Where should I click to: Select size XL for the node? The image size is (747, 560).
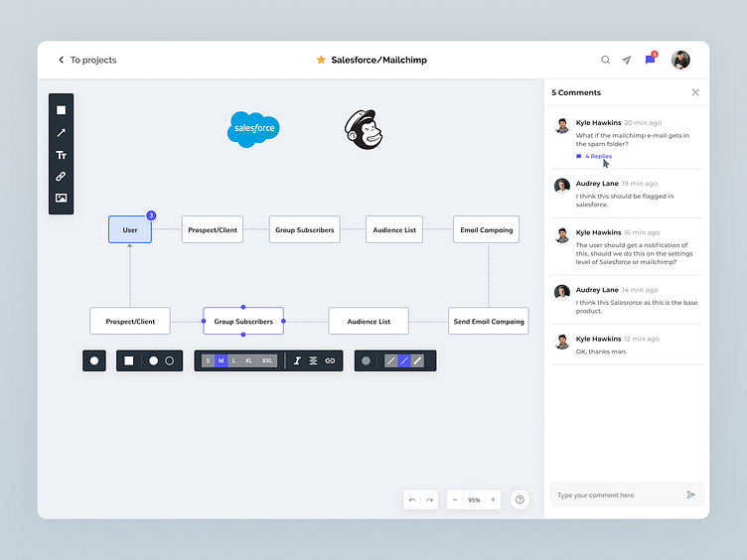point(248,360)
